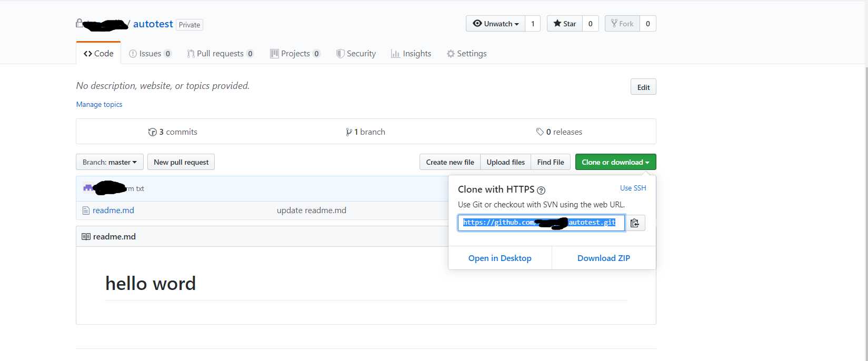The height and width of the screenshot is (361, 868).
Task: Click the book icon in the readme.md header
Action: coord(86,237)
